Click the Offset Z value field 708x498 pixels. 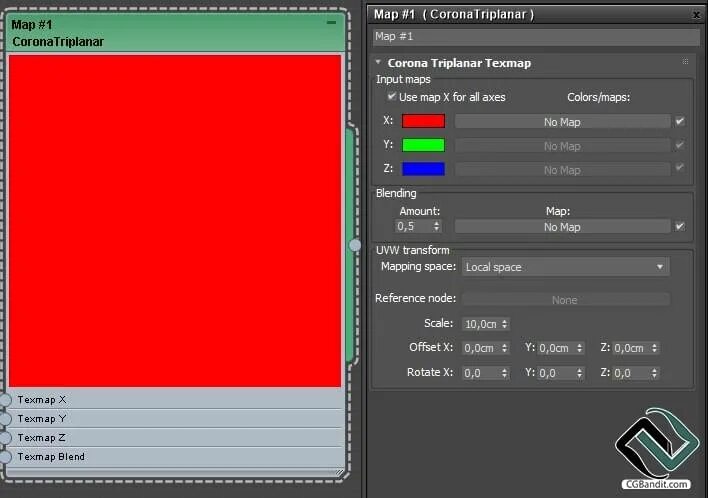click(631, 348)
